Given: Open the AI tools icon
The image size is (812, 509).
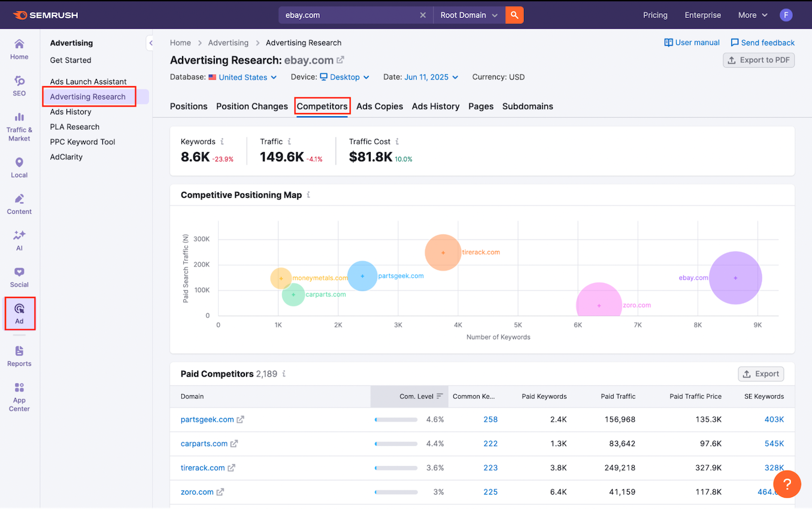Looking at the screenshot, I should (x=19, y=240).
